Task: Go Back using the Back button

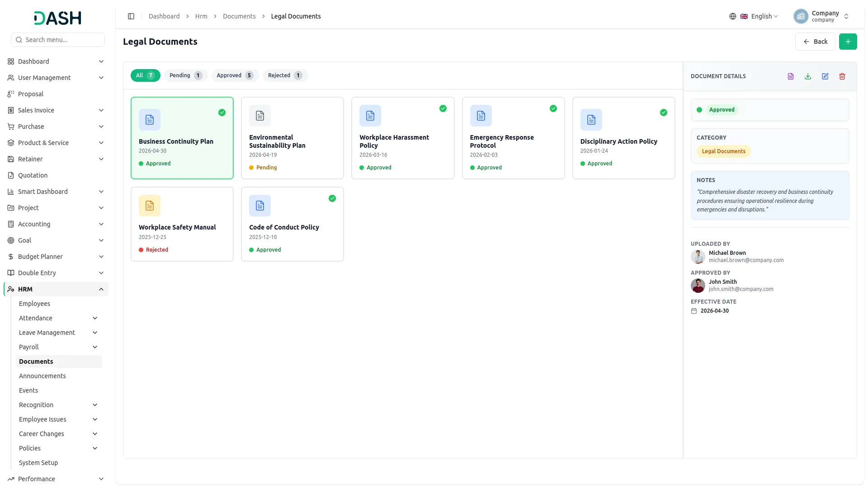Action: 815,42
